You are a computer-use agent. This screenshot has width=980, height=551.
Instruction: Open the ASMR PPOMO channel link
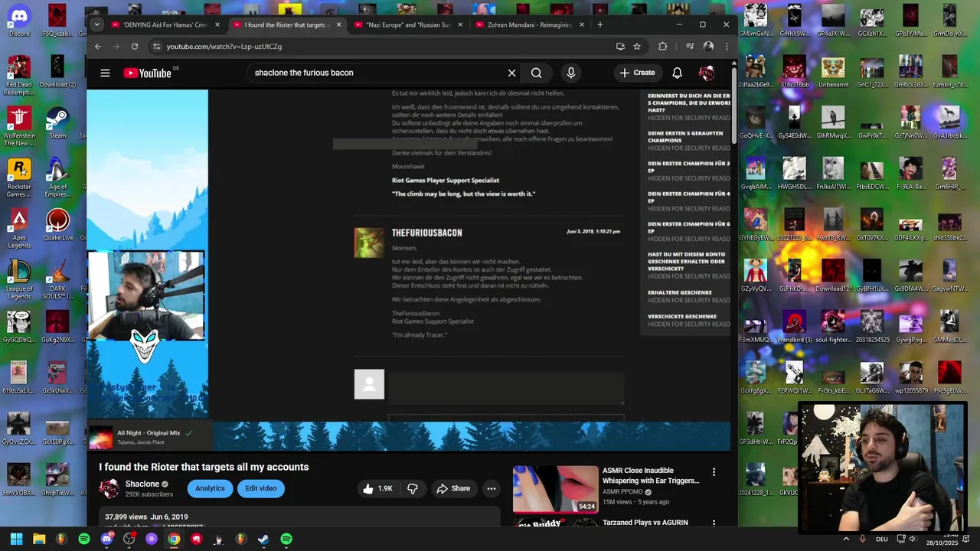pos(622,492)
